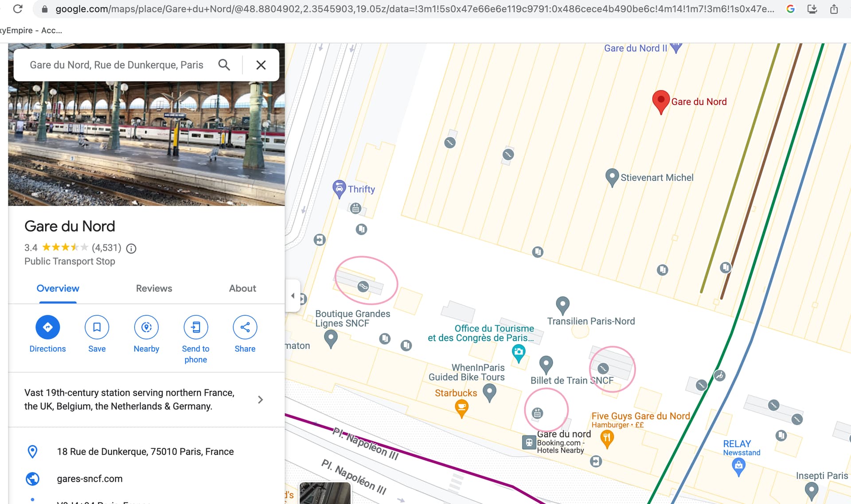This screenshot has height=504, width=851.
Task: Click the address pin icon
Action: pyautogui.click(x=32, y=452)
